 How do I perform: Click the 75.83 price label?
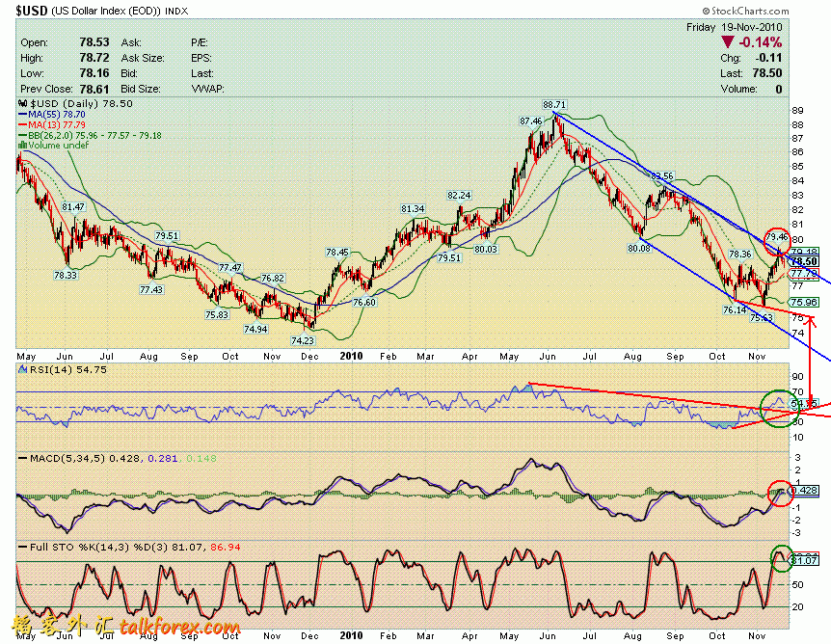216,314
